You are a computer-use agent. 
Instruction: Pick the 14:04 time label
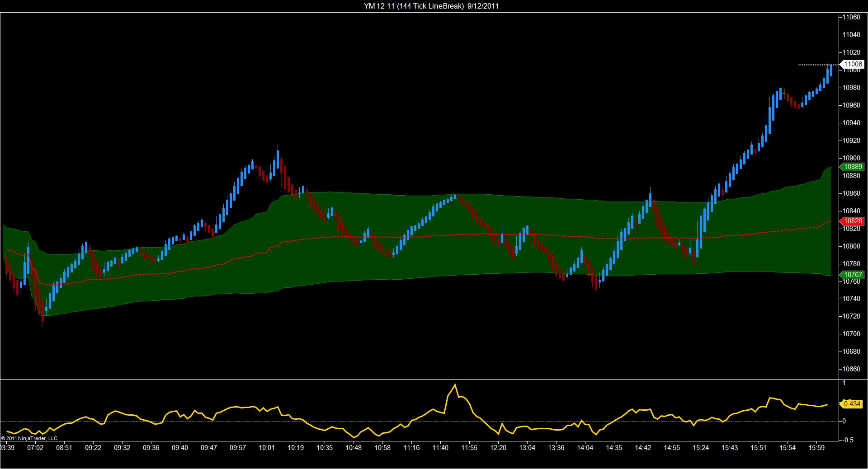coord(585,448)
